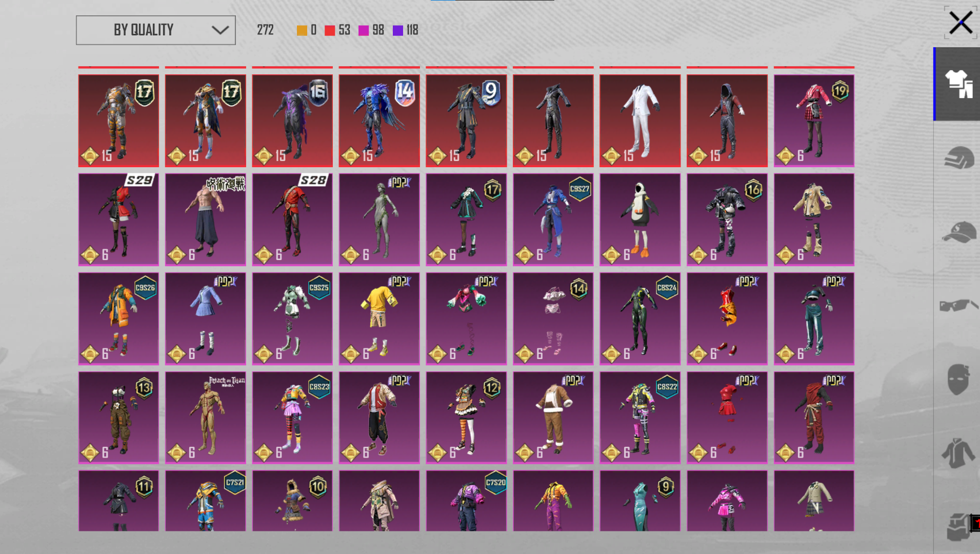The width and height of the screenshot is (980, 554).
Task: Open the outfits category in sidebar
Action: pos(957,84)
